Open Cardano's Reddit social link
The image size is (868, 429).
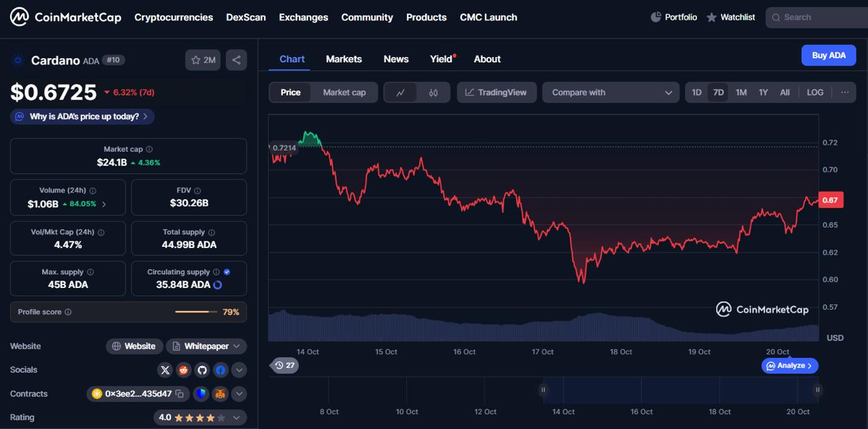point(184,370)
